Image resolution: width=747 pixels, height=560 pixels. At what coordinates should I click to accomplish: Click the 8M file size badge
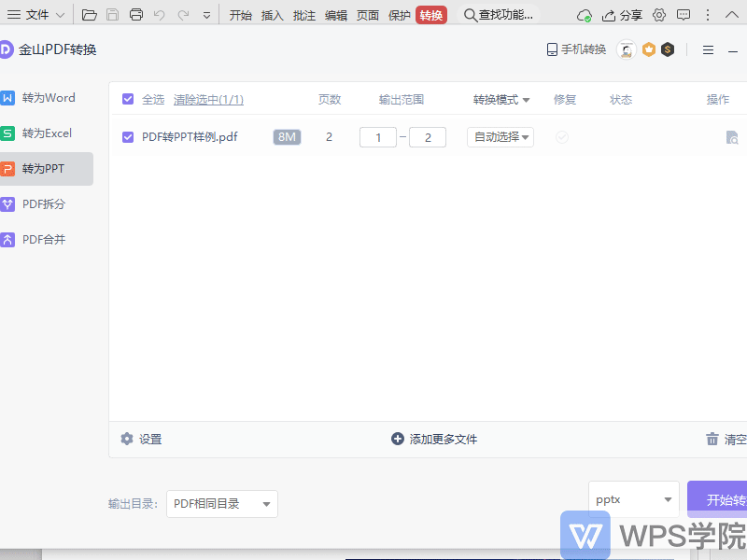(287, 137)
